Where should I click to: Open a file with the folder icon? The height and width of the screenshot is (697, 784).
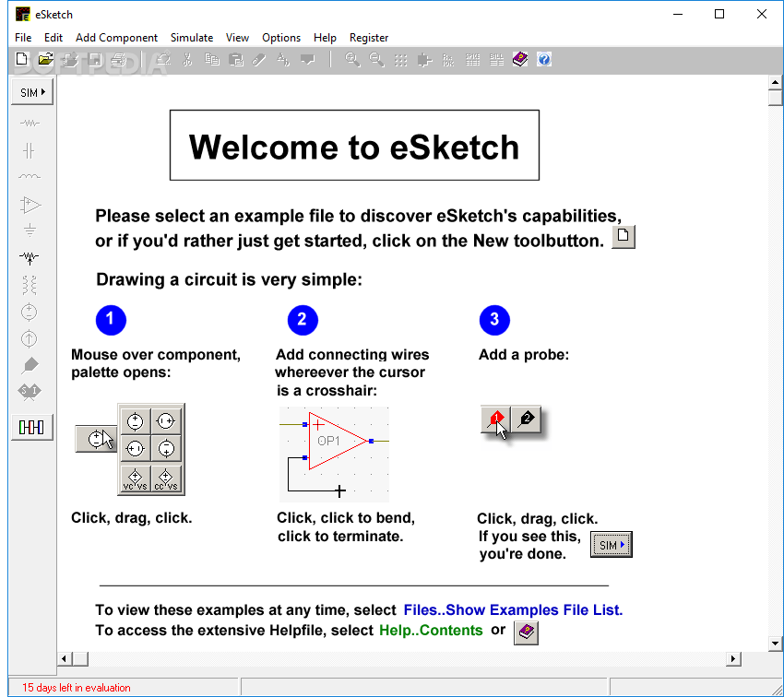(x=45, y=59)
